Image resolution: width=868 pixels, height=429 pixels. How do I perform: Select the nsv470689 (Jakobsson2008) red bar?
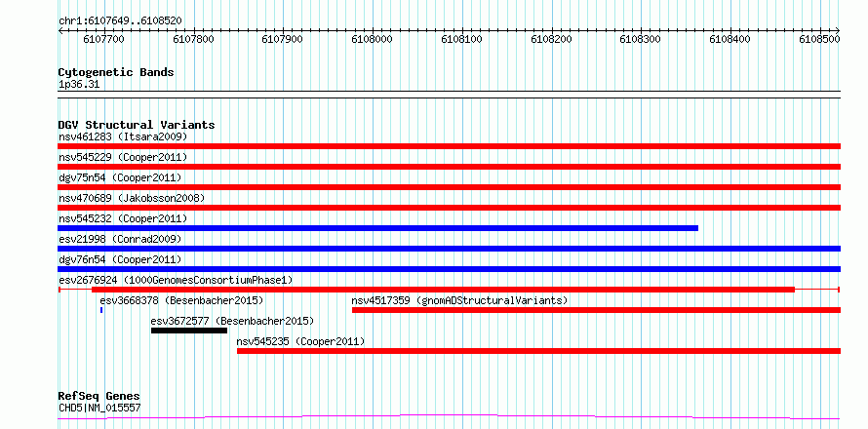pos(449,208)
